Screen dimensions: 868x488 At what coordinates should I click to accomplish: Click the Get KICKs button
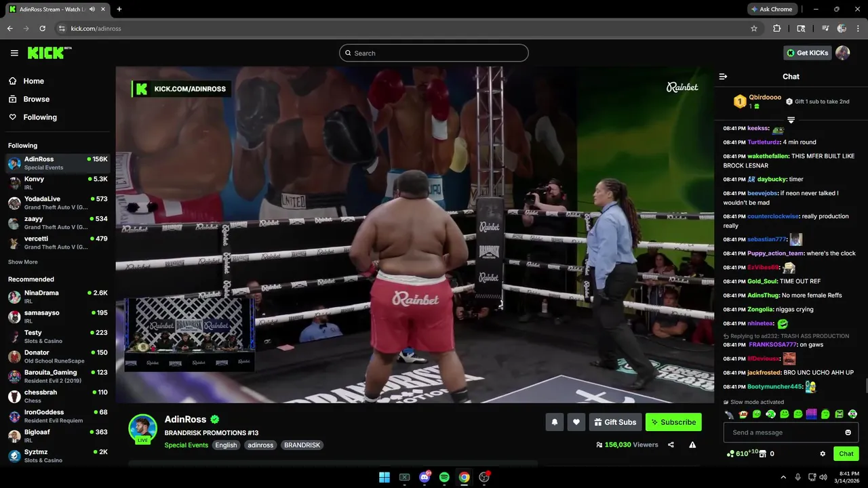(807, 53)
